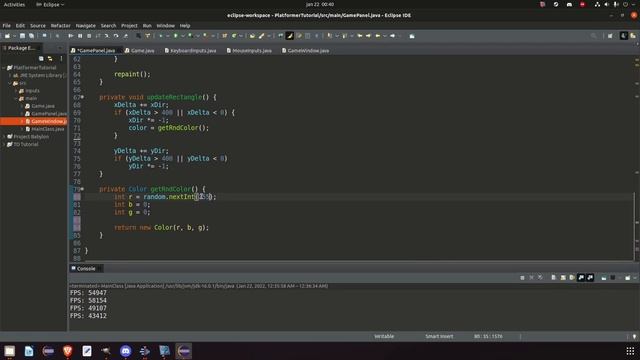Click the New file toolbar icon
This screenshot has width=640, height=360.
click(x=7, y=36)
